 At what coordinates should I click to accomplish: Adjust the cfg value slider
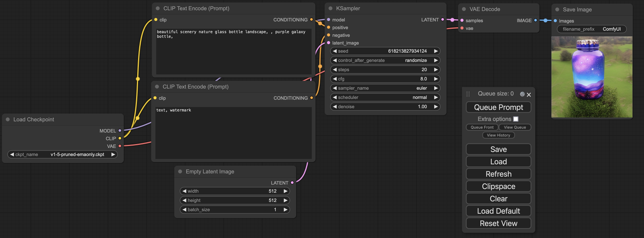(385, 79)
